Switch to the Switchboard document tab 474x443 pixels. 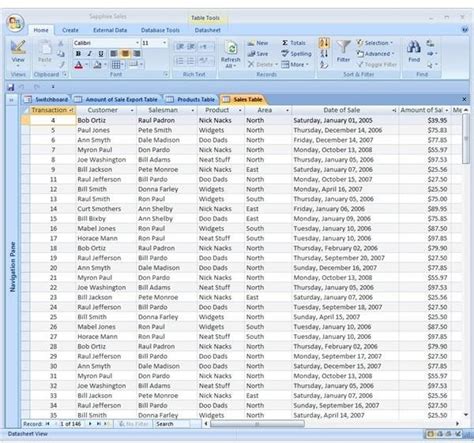(47, 100)
